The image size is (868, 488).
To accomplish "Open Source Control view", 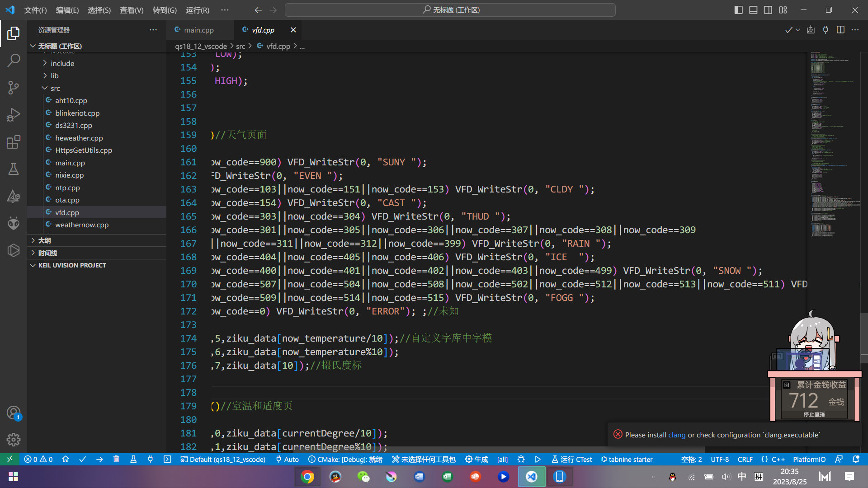I will click(x=14, y=87).
